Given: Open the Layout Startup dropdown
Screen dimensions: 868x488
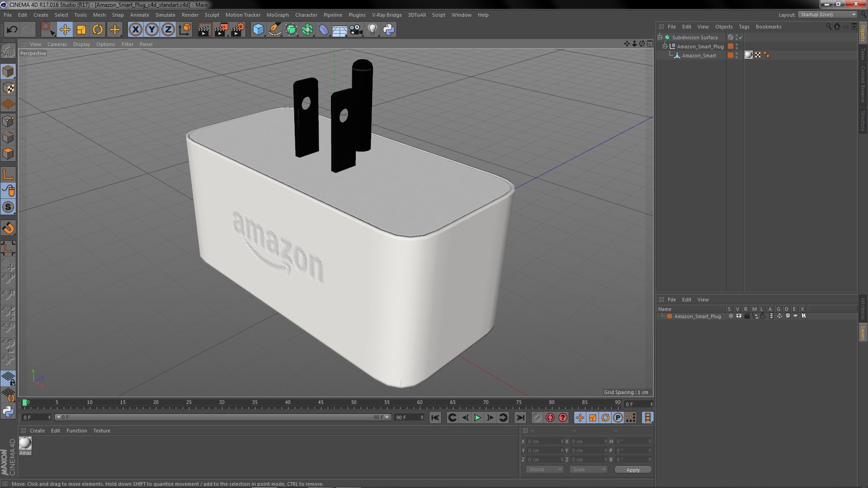Looking at the screenshot, I should point(828,14).
